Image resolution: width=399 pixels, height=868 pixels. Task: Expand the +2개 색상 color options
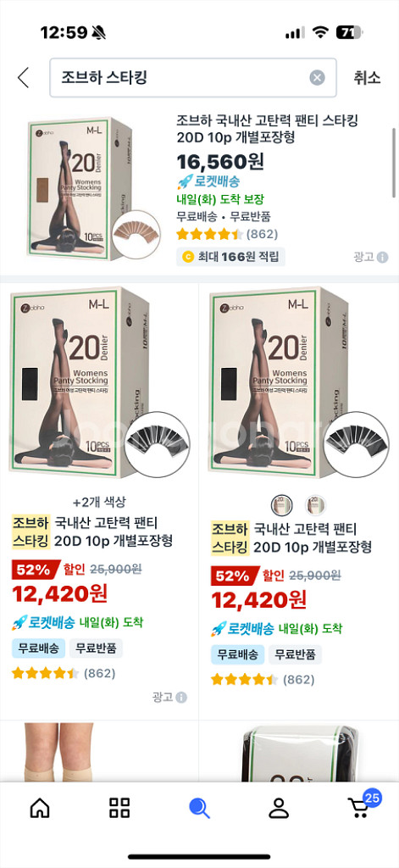tap(100, 502)
